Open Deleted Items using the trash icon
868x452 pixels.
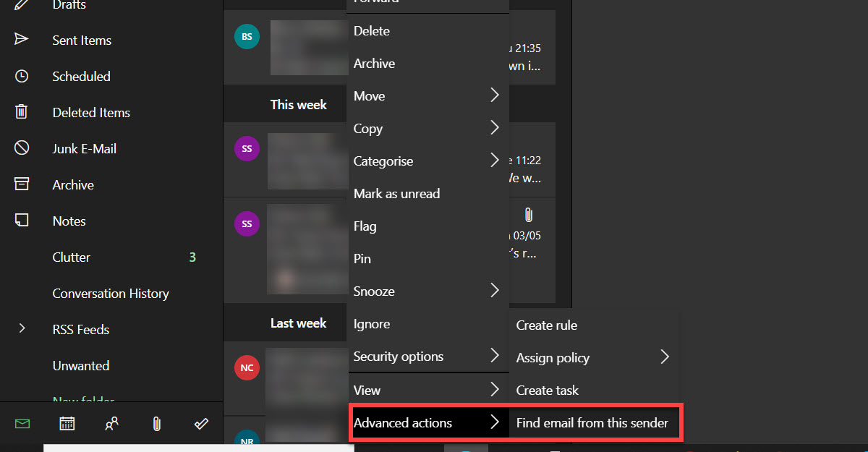point(22,112)
